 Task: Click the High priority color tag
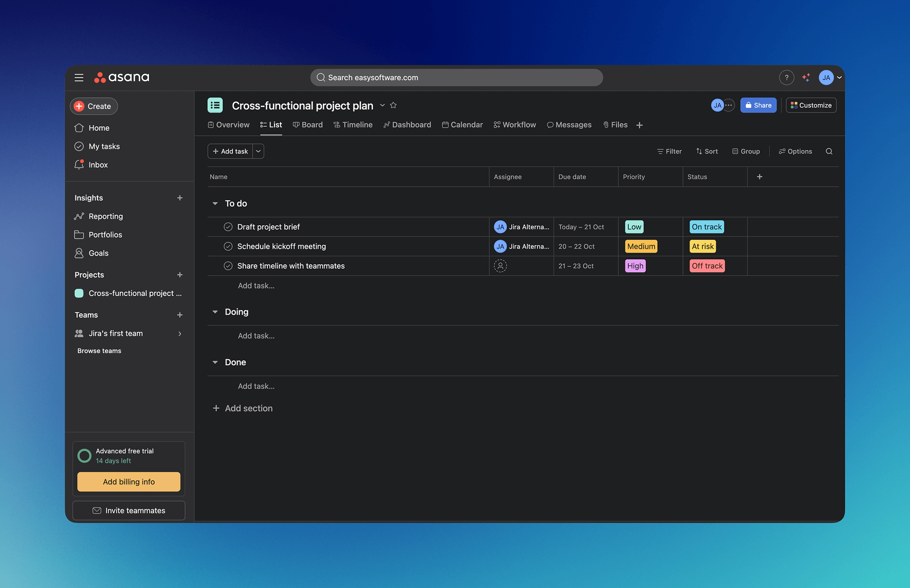(635, 266)
